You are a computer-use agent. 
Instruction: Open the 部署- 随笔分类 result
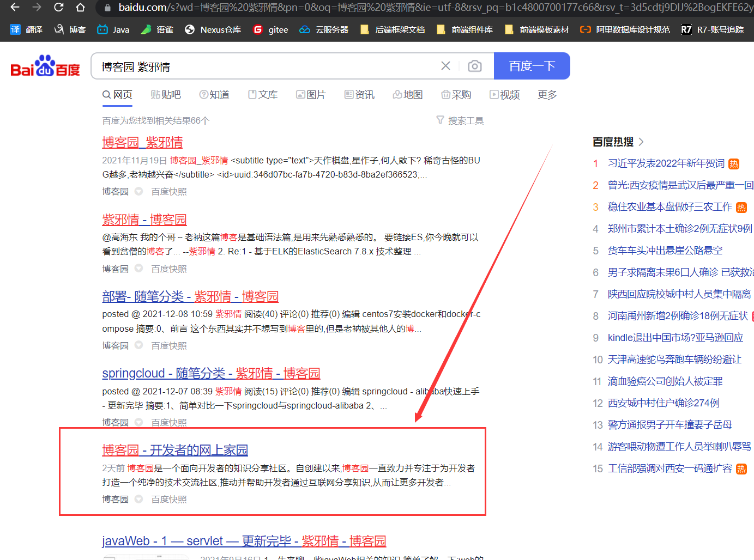[190, 296]
